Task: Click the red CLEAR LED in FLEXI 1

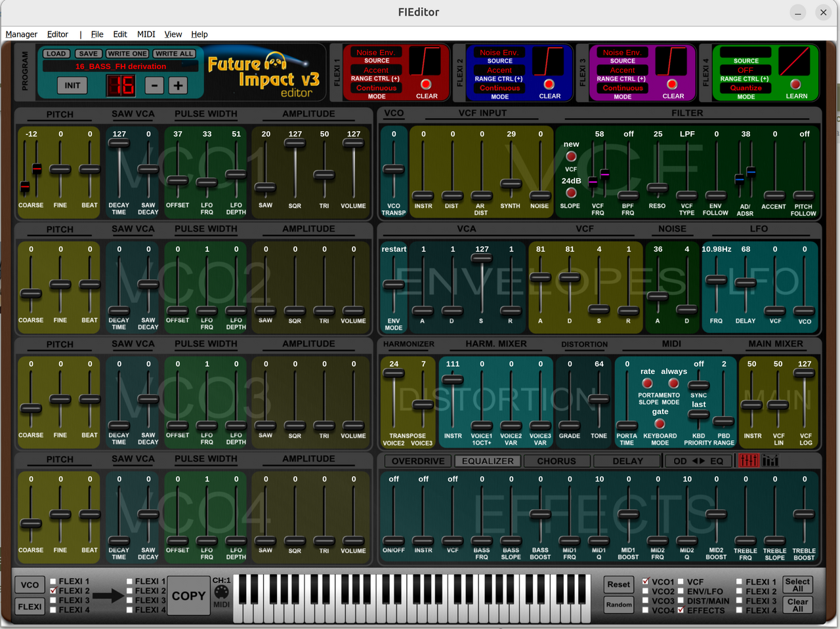Action: pos(426,84)
